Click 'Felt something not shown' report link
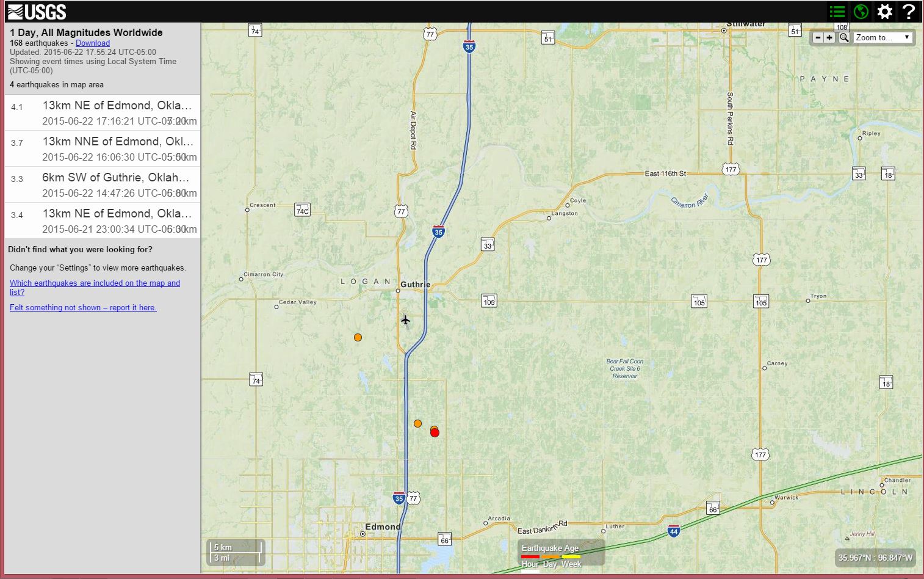The image size is (924, 579). coord(83,308)
